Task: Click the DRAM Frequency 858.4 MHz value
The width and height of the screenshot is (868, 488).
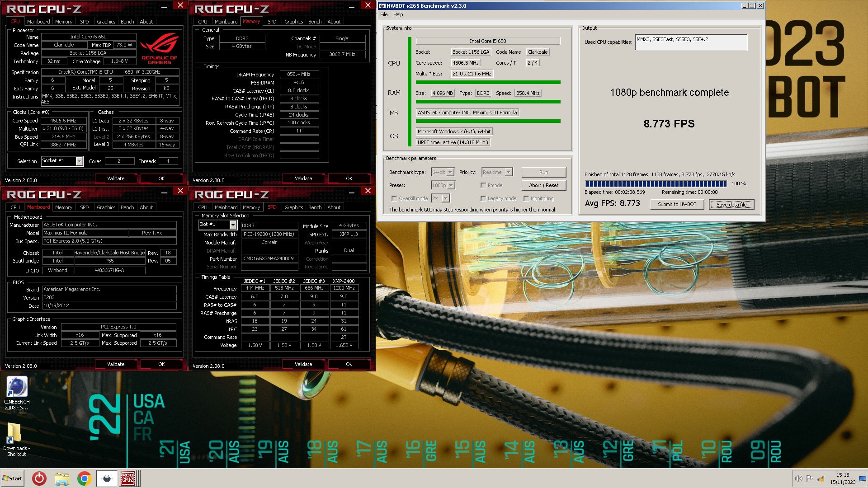Action: pyautogui.click(x=299, y=74)
